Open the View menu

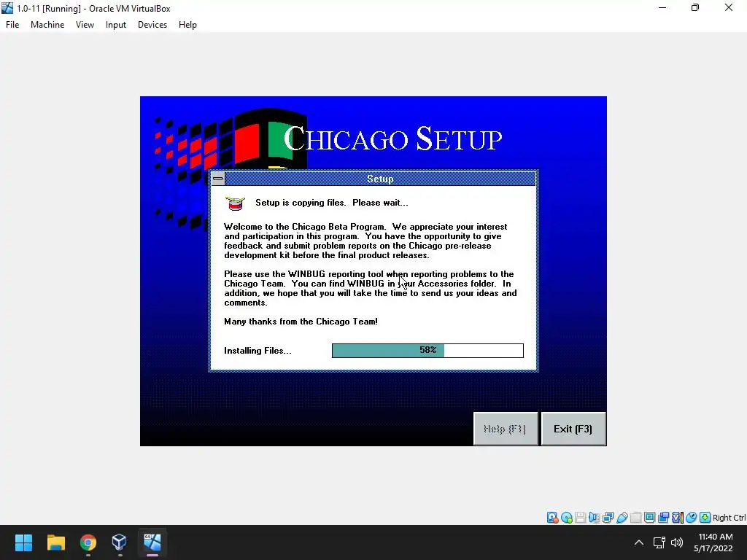(85, 25)
